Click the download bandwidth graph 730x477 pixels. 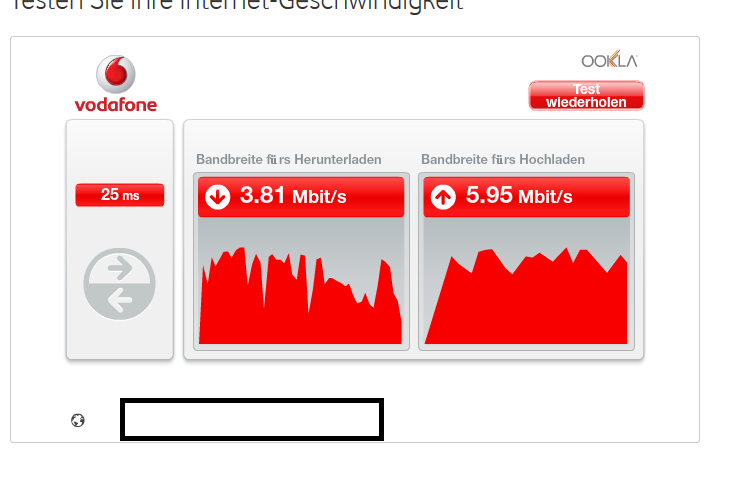coord(300,281)
